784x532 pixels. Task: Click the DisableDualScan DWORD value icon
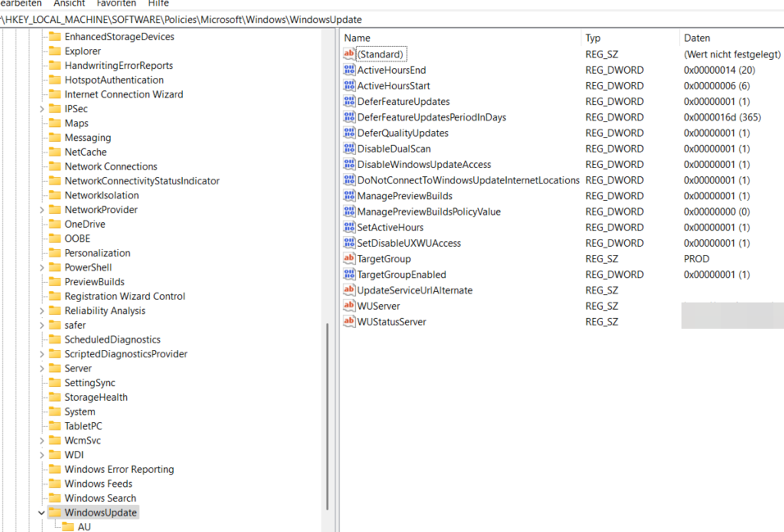point(349,148)
